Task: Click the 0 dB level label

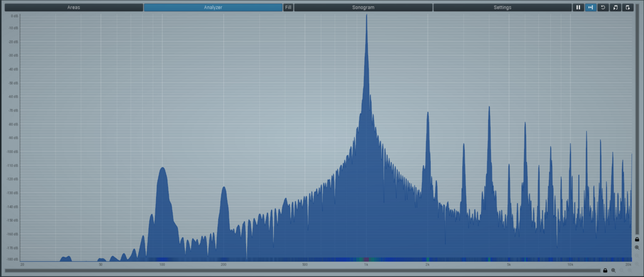Action: pyautogui.click(x=15, y=16)
